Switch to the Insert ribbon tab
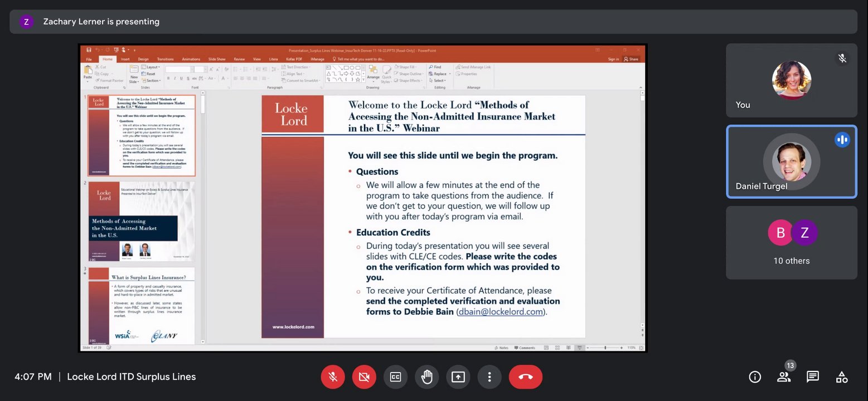 coord(125,59)
